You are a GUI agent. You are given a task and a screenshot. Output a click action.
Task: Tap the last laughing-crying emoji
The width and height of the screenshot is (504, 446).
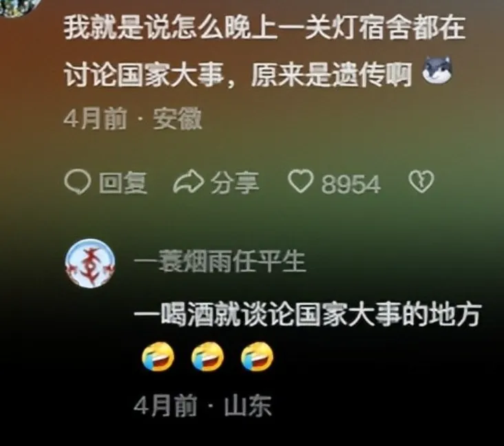(x=257, y=357)
